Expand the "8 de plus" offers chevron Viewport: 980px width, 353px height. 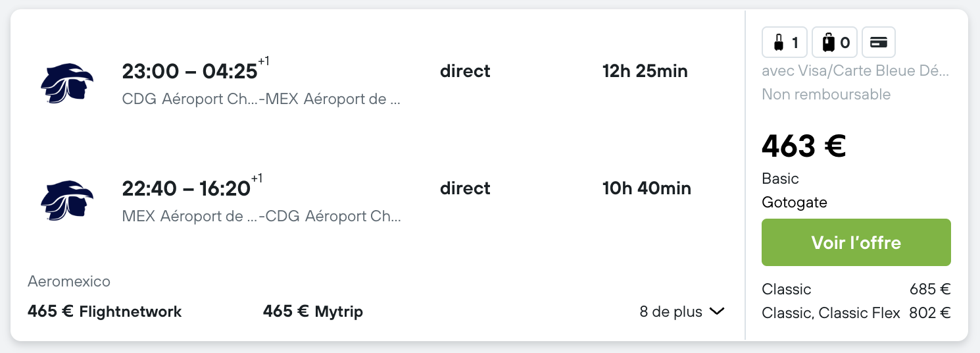[717, 312]
